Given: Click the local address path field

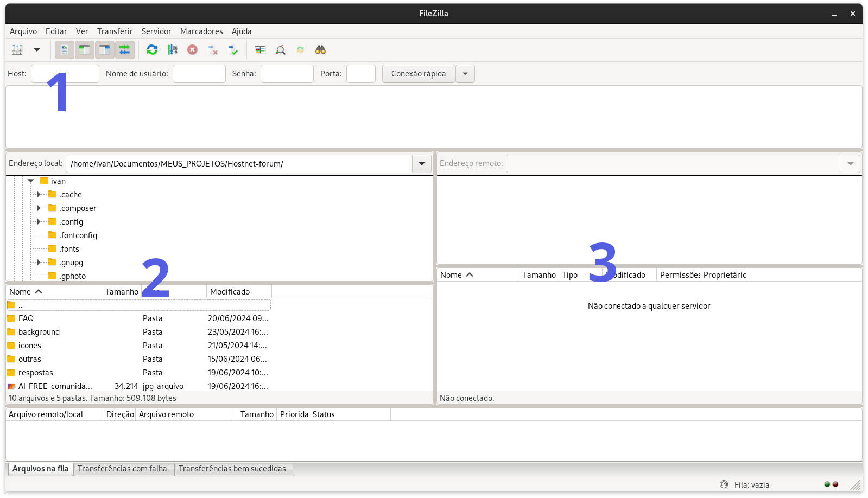Looking at the screenshot, I should coord(239,164).
